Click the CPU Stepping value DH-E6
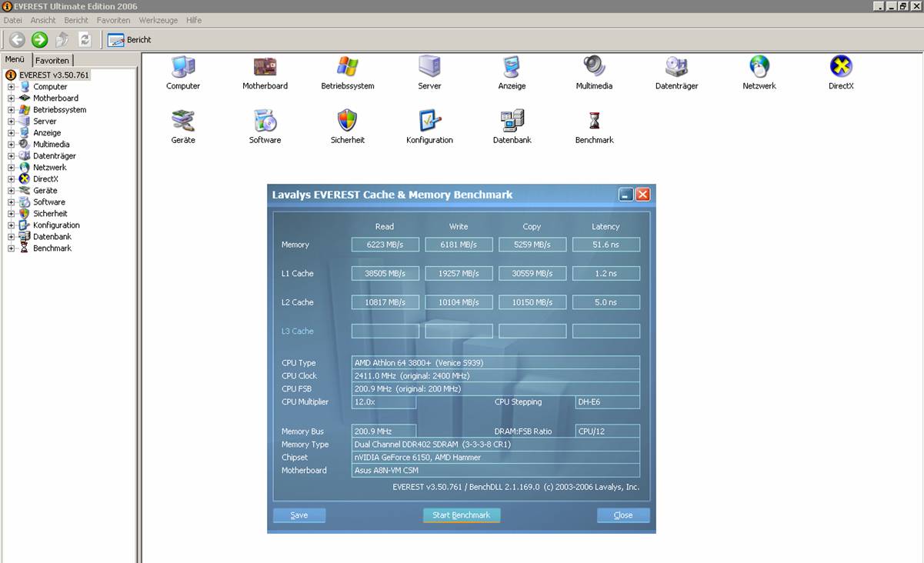The height and width of the screenshot is (563, 924). coord(608,402)
